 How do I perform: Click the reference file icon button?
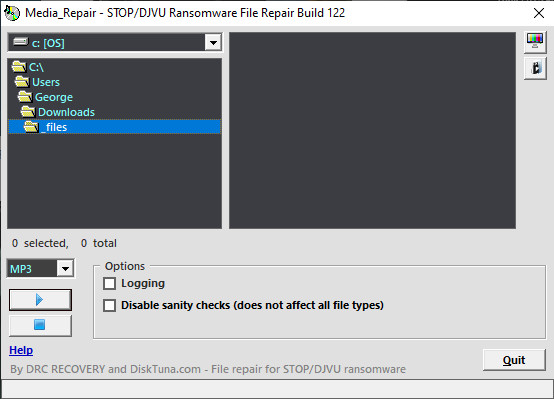point(535,68)
